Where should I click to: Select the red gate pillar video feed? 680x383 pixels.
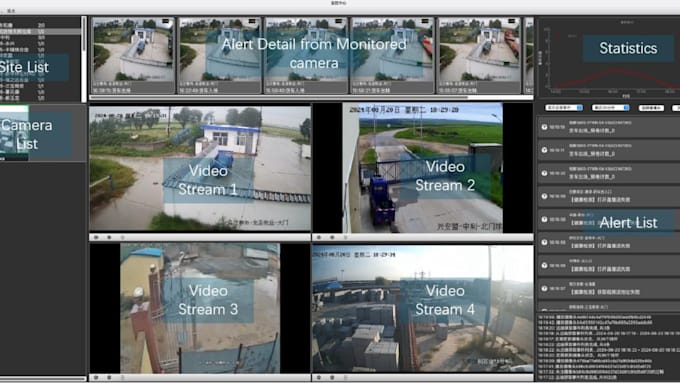(200, 308)
